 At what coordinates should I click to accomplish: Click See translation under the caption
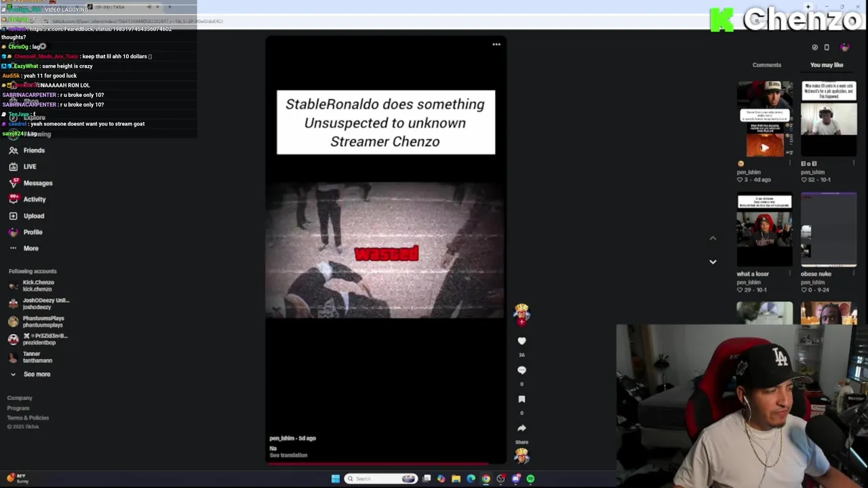coord(288,455)
